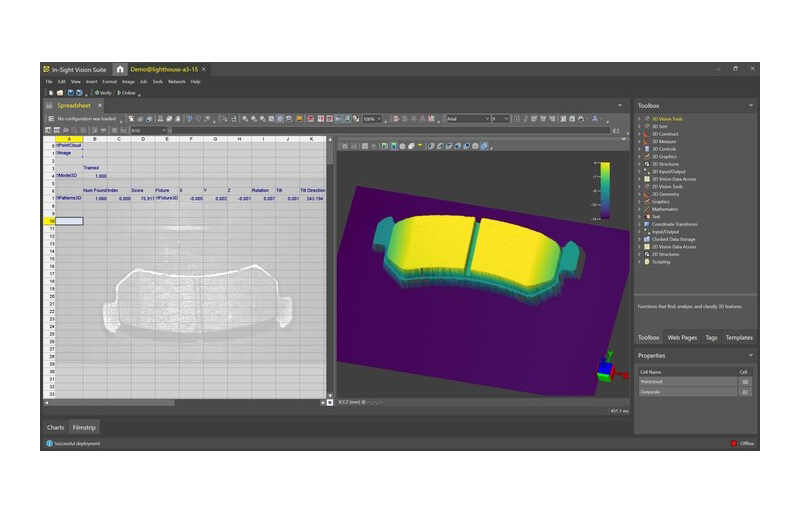Open the Arial font dropdown
The width and height of the screenshot is (800, 512).
tap(467, 119)
